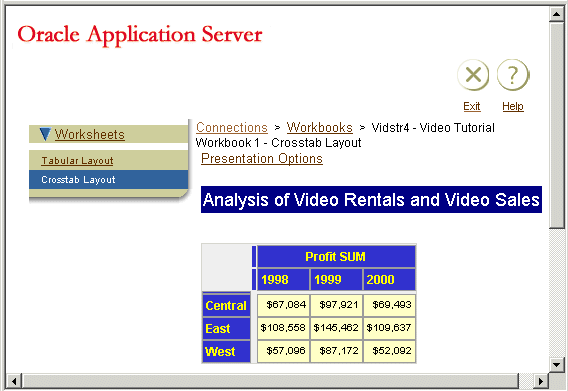568x391 pixels.
Task: Collapse the Worksheets triangle arrow
Action: point(45,134)
